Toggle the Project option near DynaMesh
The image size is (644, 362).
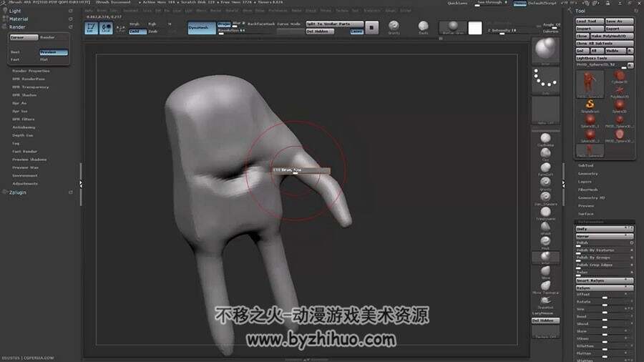[x=224, y=24]
